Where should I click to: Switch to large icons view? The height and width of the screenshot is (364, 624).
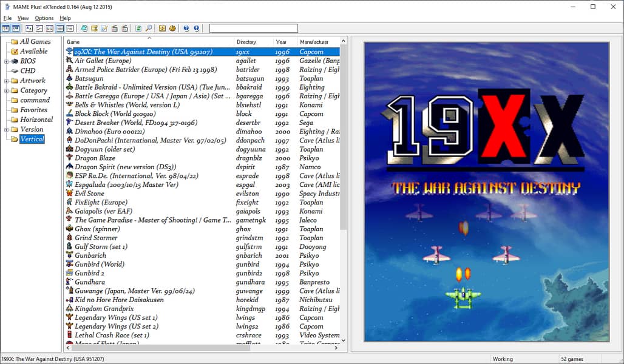[29, 29]
